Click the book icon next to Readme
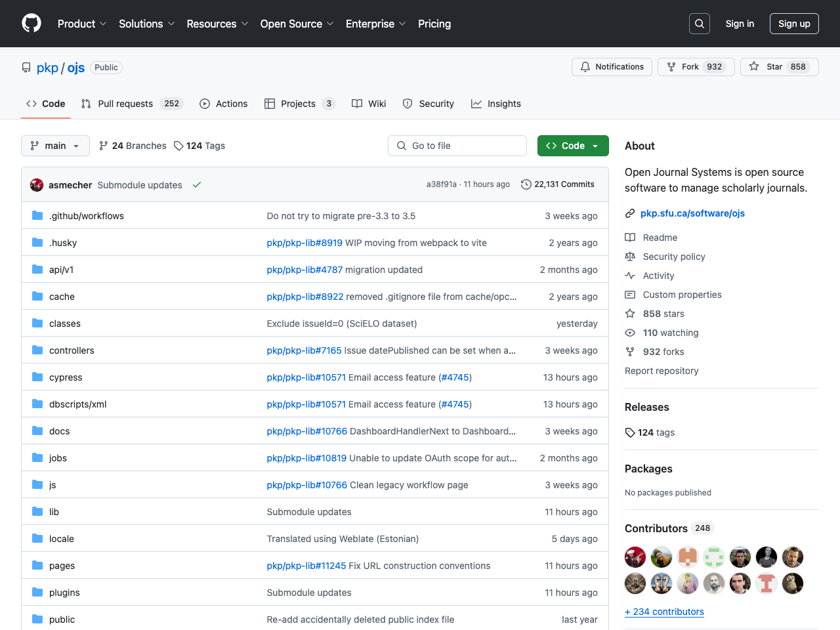This screenshot has width=840, height=630. (x=630, y=238)
